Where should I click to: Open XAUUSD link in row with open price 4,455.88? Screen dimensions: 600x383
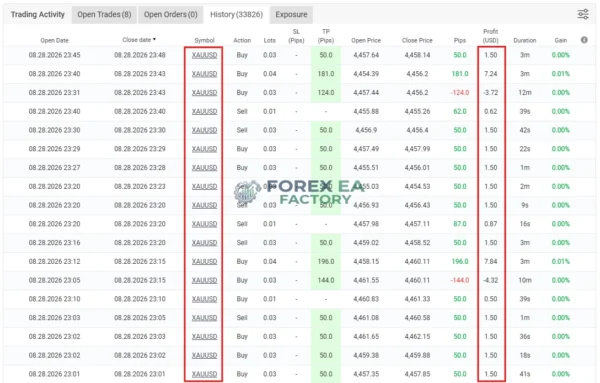pyautogui.click(x=204, y=111)
